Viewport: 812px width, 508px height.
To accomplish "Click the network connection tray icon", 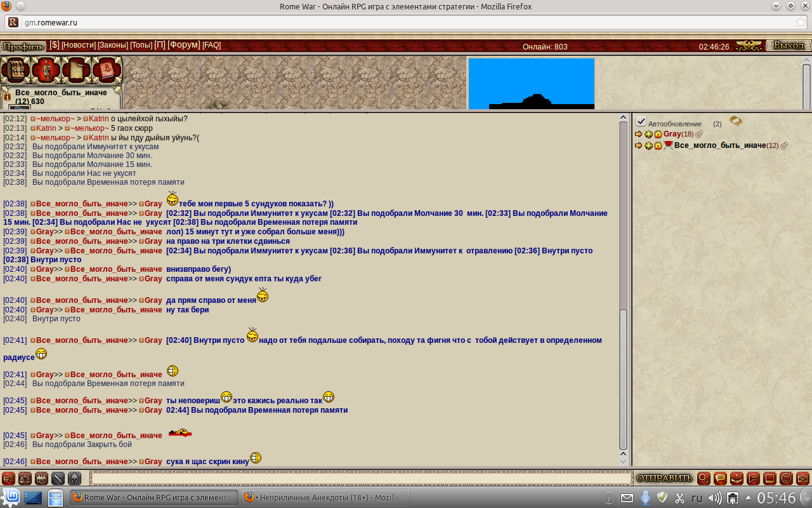I will point(733,498).
